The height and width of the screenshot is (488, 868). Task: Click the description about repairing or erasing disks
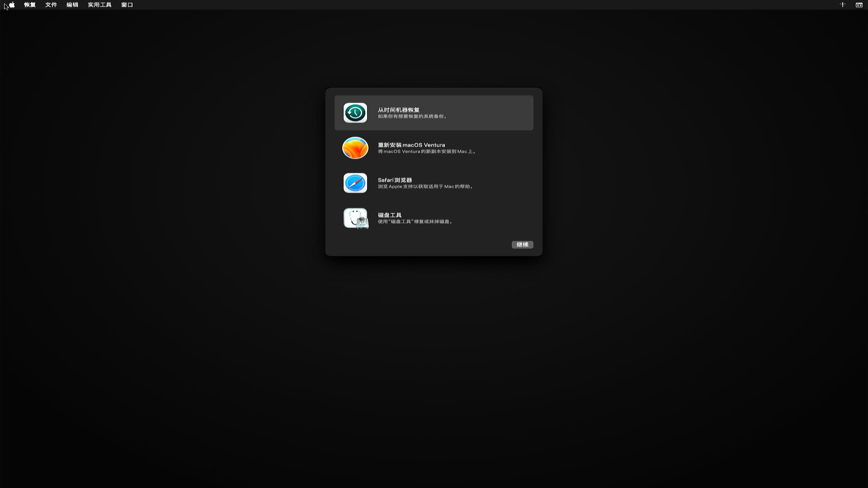tap(415, 222)
